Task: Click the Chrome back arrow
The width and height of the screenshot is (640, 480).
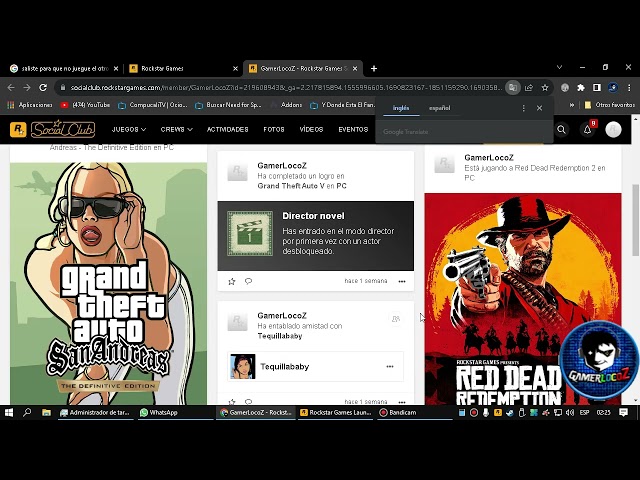Action: (x=11, y=87)
